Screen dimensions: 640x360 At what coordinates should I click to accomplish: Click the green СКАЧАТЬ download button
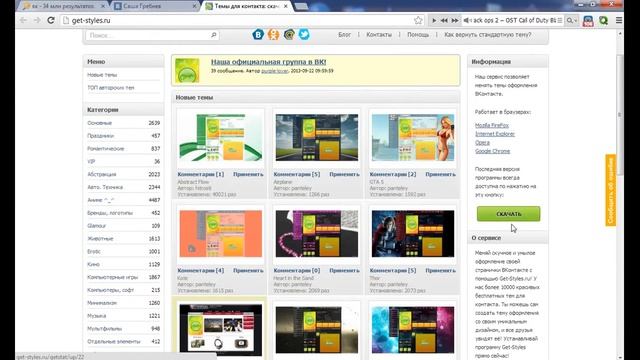tap(509, 214)
